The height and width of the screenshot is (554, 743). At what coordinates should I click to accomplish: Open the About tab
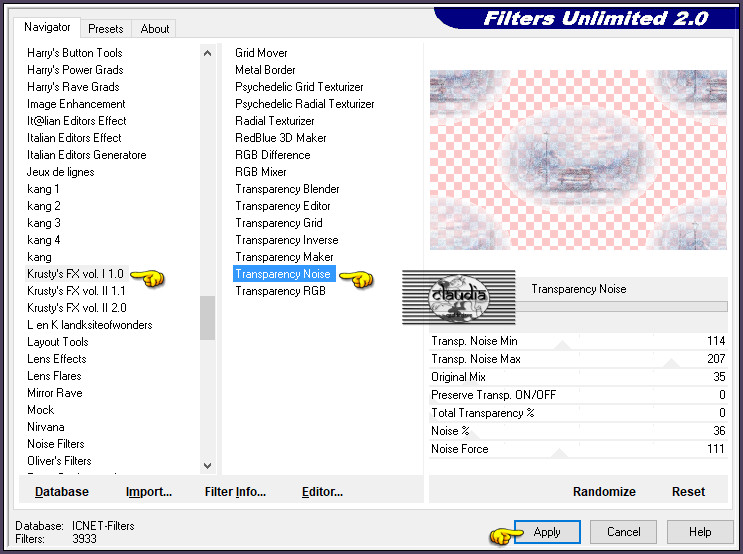click(x=154, y=29)
